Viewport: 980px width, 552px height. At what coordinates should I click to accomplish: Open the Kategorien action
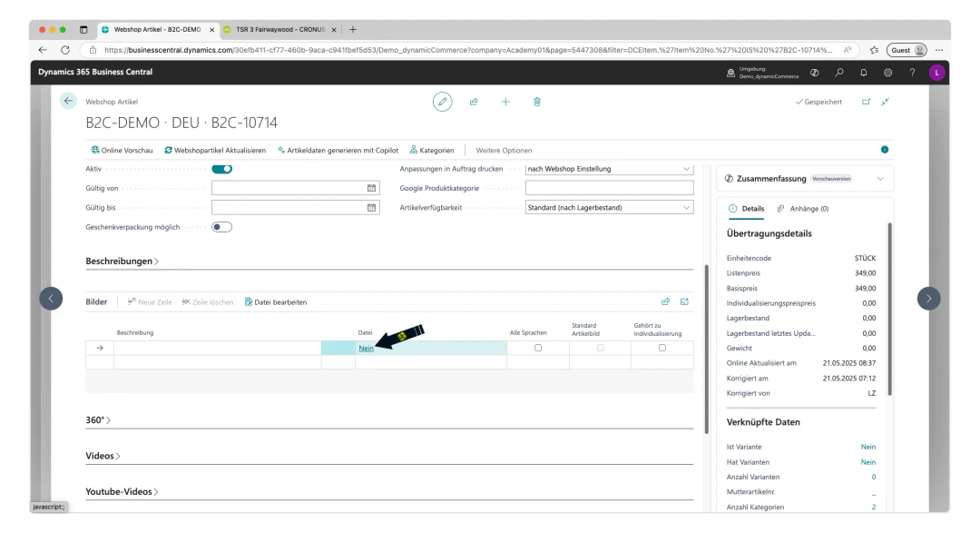coord(432,150)
